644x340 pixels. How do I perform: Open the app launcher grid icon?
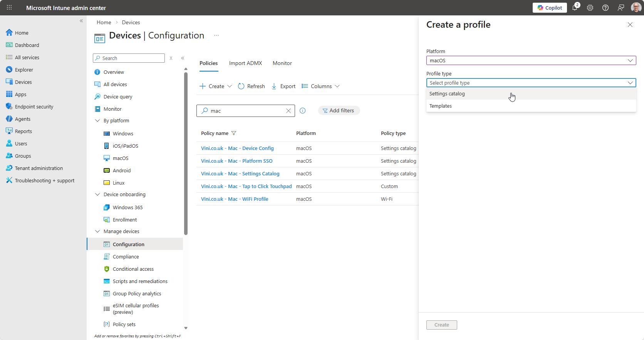click(x=9, y=8)
